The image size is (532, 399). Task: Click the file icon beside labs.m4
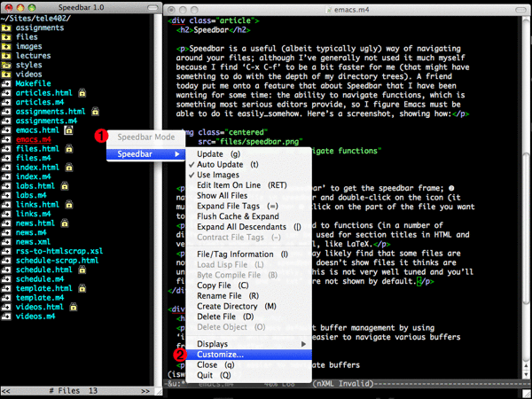coord(6,195)
